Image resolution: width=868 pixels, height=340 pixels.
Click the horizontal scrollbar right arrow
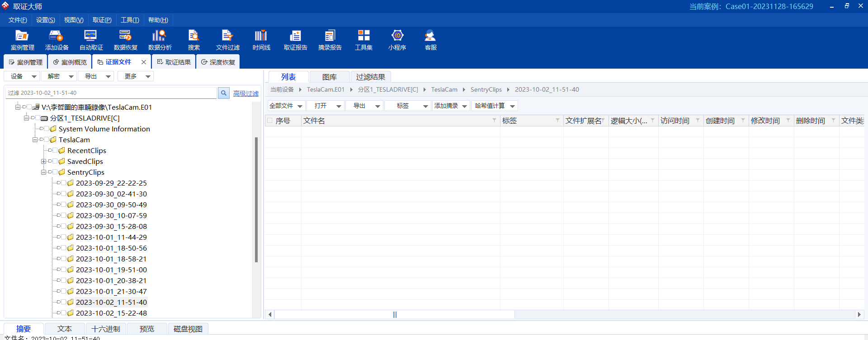859,314
